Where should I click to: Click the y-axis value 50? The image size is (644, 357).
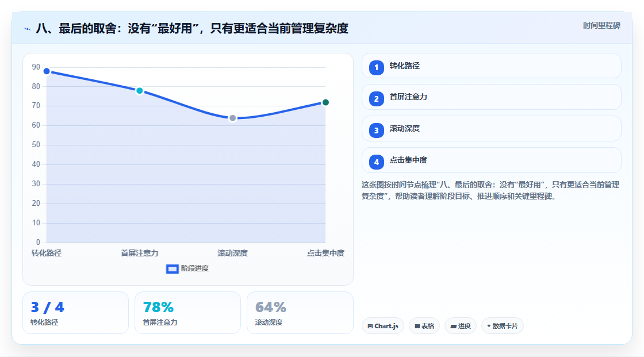pyautogui.click(x=36, y=145)
